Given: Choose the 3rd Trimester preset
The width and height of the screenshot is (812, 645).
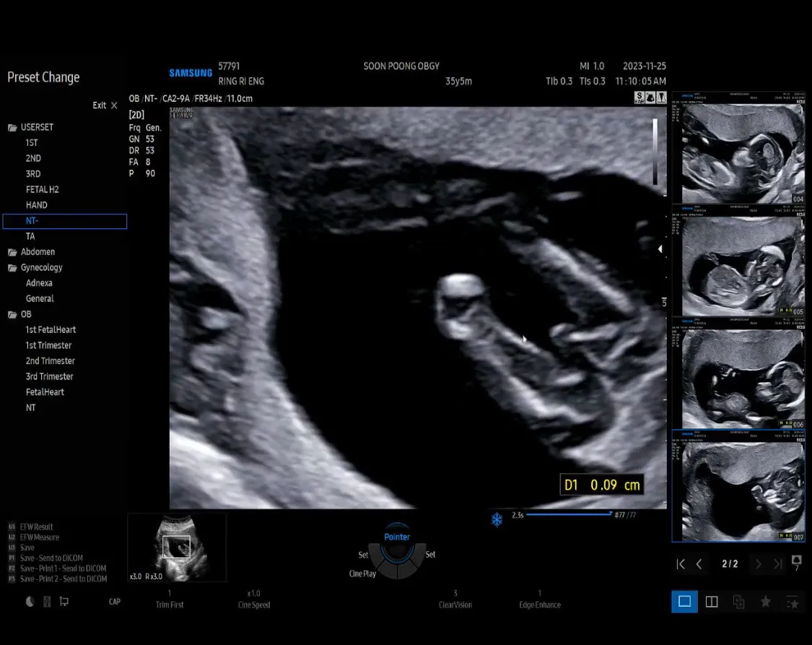Looking at the screenshot, I should 49,376.
